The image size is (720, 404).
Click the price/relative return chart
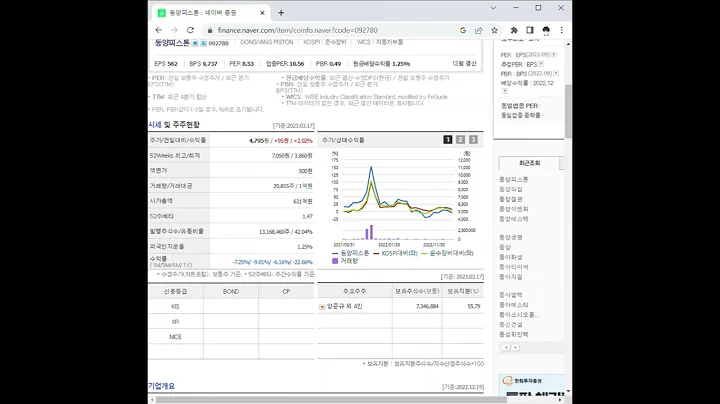[399, 197]
